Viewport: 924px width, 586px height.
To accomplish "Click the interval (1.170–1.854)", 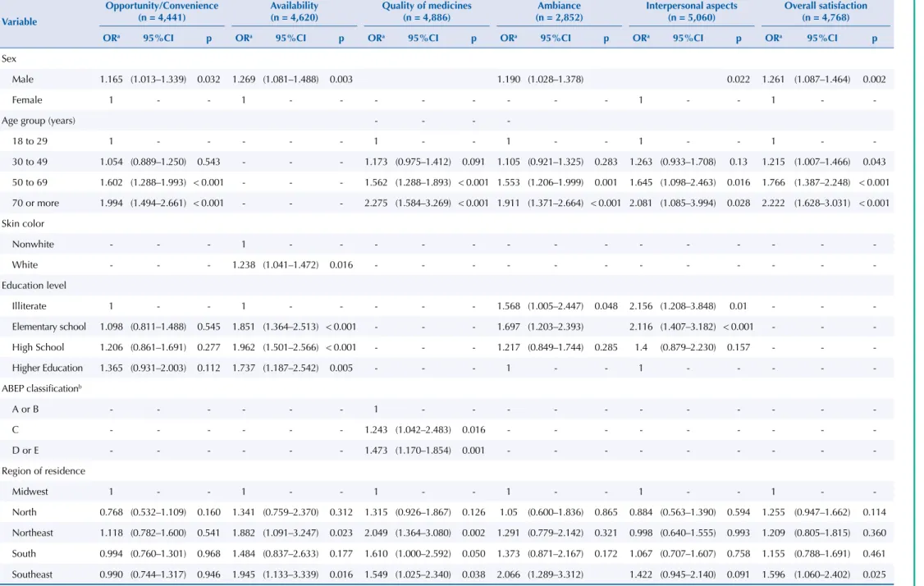I will point(423,451).
